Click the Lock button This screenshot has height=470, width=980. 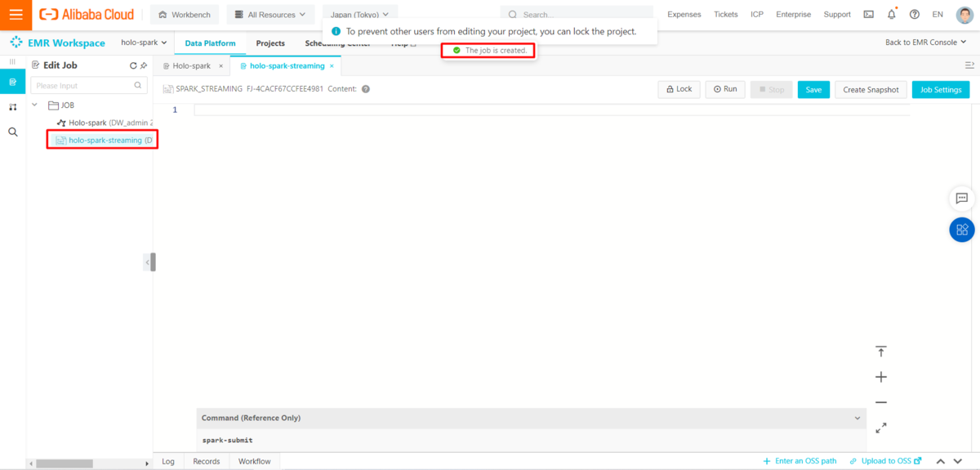679,89
